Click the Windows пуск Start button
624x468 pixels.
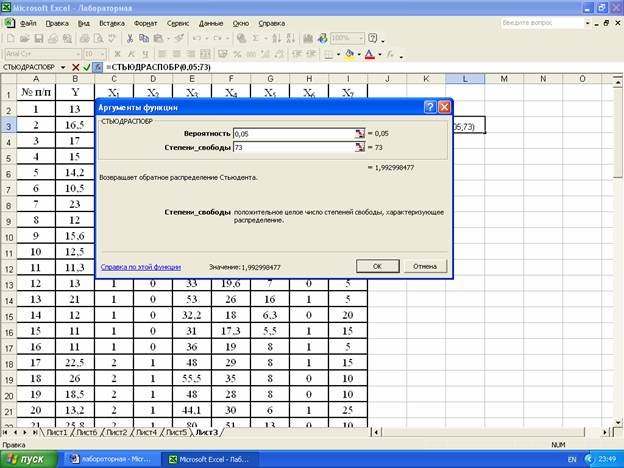(x=28, y=458)
